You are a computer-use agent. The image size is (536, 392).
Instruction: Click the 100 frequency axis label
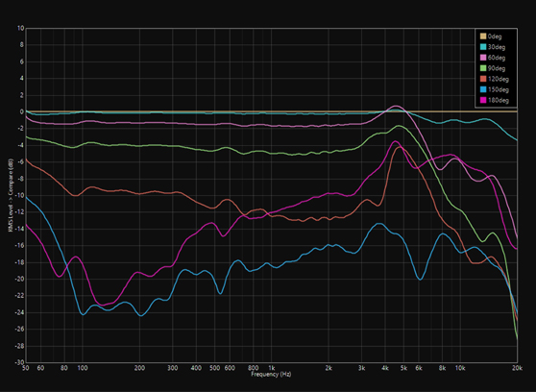pyautogui.click(x=83, y=368)
